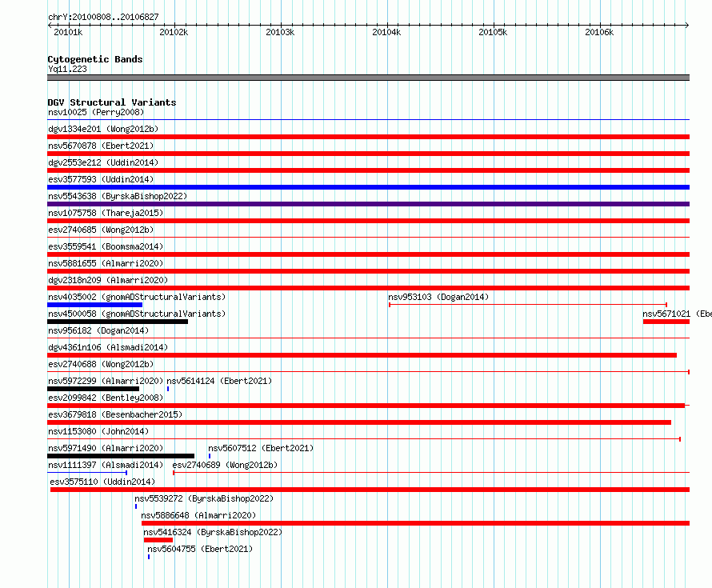Select the small blue tick under nsv5614124
This screenshot has width=712, height=588.
click(x=168, y=389)
